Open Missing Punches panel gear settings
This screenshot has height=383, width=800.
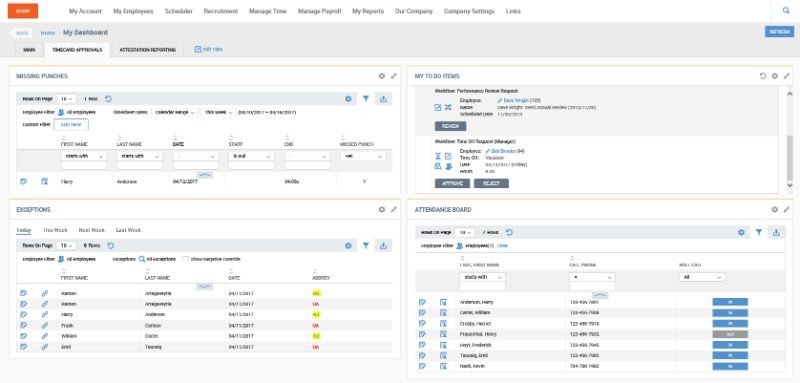click(382, 76)
